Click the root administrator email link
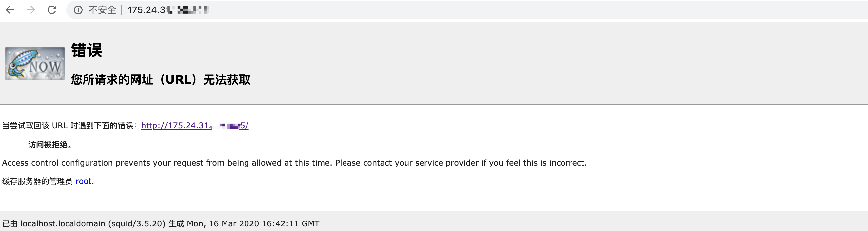Screen dimensions: 868x231 tap(84, 181)
